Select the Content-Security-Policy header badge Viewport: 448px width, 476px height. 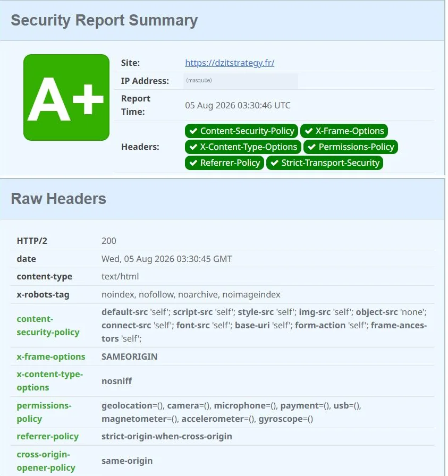coord(241,131)
